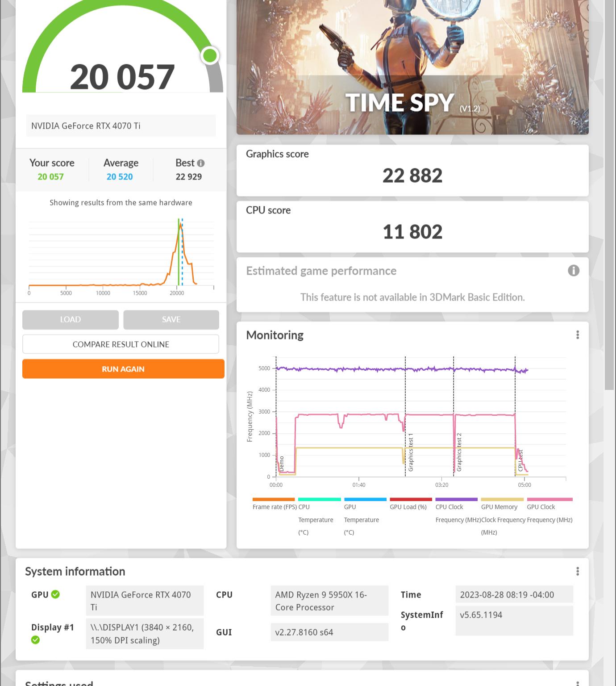Open Settings used three-dot menu

[x=578, y=683]
